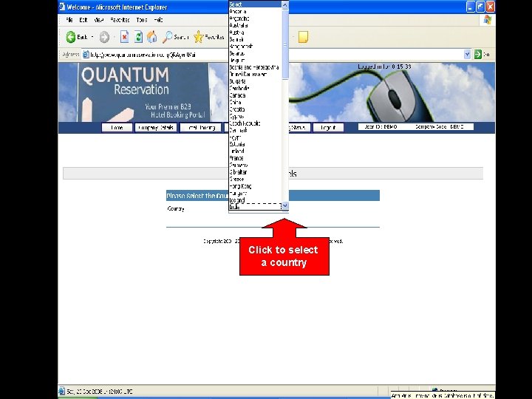Open the Favorites star toolbar button
The image size is (532, 399).
(208, 37)
